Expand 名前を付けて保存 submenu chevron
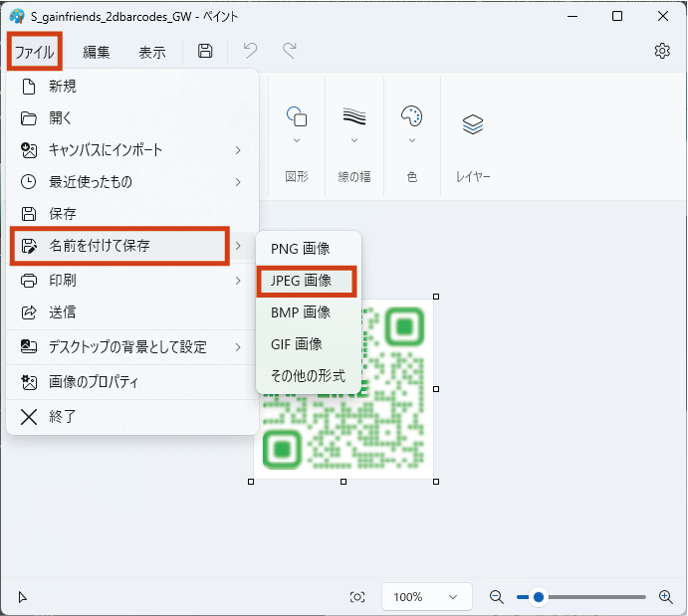The image size is (688, 616). [x=238, y=246]
